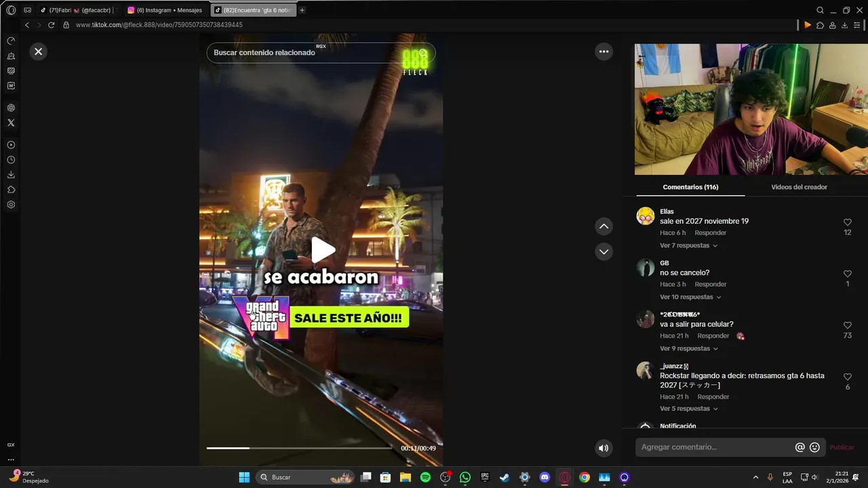The image size is (868, 488).
Task: Open the three-dots sidebar setup at bottom
Action: pos(11,460)
